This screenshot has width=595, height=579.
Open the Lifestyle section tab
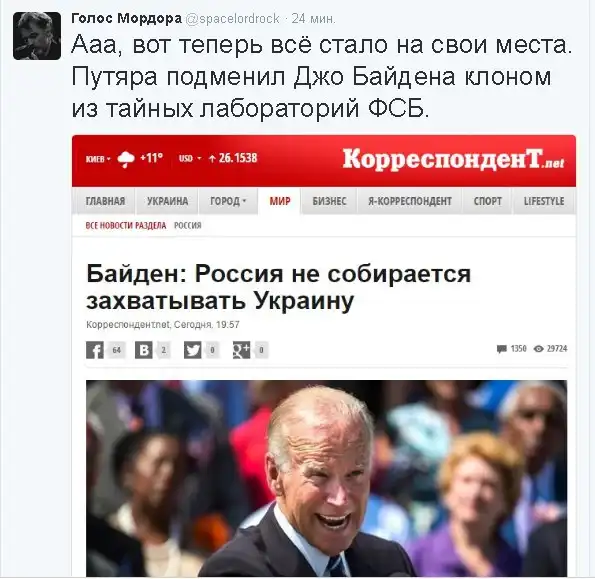point(544,201)
